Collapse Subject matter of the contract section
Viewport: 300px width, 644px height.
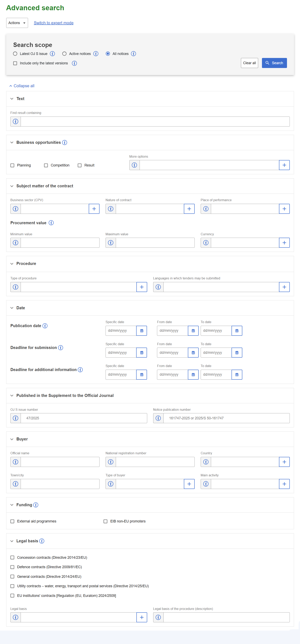(x=12, y=186)
